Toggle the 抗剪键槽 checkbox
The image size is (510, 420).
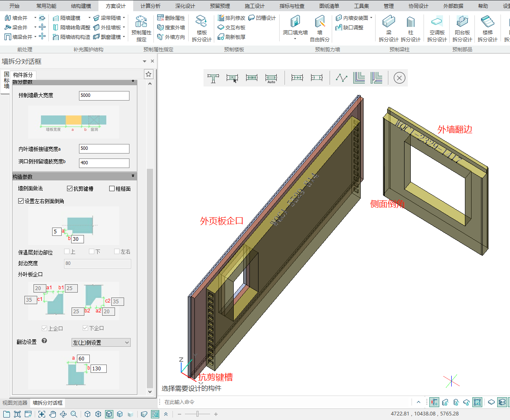(x=70, y=189)
